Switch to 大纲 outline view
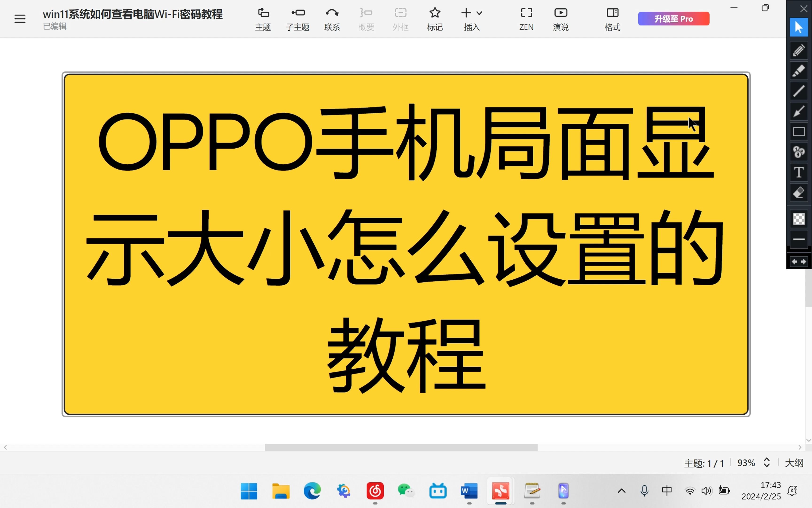The image size is (812, 508). coord(794,463)
